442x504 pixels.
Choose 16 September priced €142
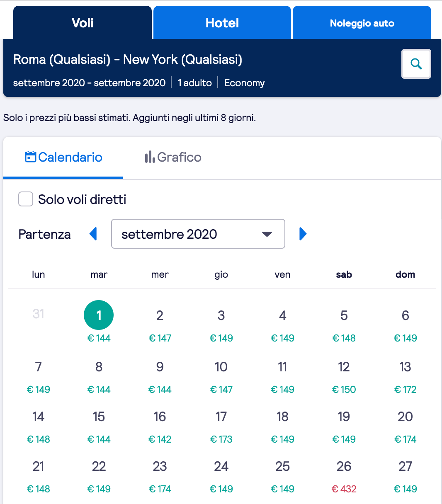(160, 427)
